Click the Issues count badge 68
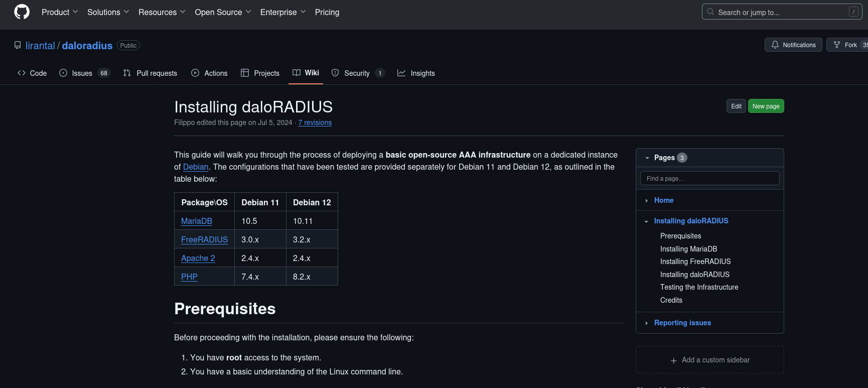Viewport: 868px width, 388px height. pos(104,73)
